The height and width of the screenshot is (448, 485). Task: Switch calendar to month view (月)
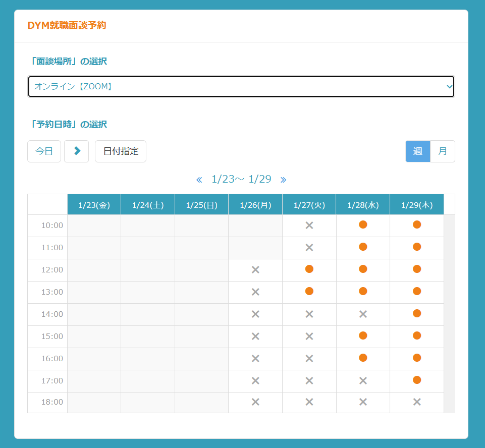pos(443,151)
